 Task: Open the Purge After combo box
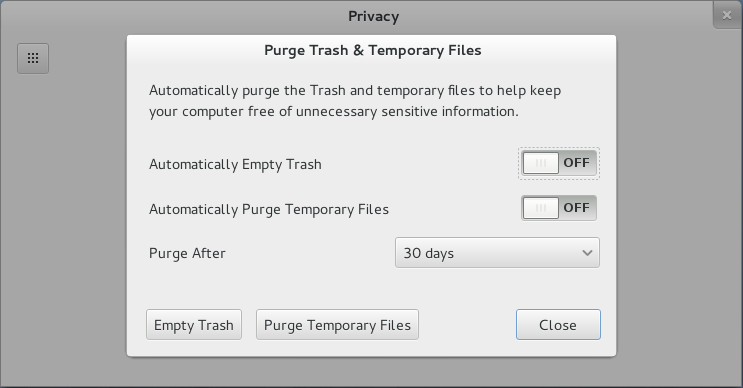[497, 253]
